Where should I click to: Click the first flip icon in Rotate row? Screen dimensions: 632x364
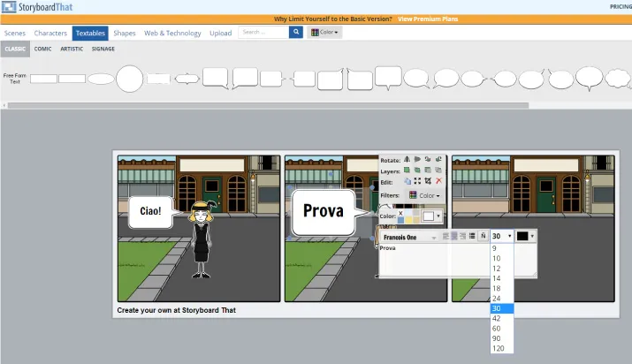pos(407,159)
